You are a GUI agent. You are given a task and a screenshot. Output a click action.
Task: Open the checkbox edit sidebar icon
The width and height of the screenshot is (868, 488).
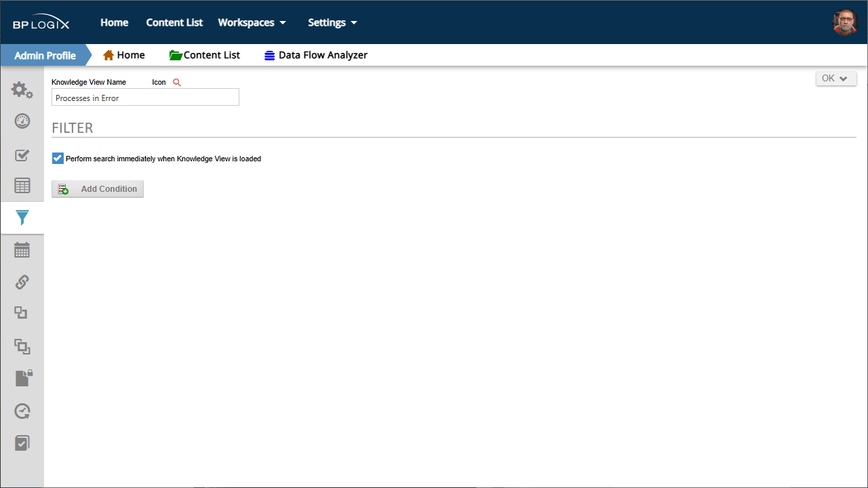click(22, 155)
